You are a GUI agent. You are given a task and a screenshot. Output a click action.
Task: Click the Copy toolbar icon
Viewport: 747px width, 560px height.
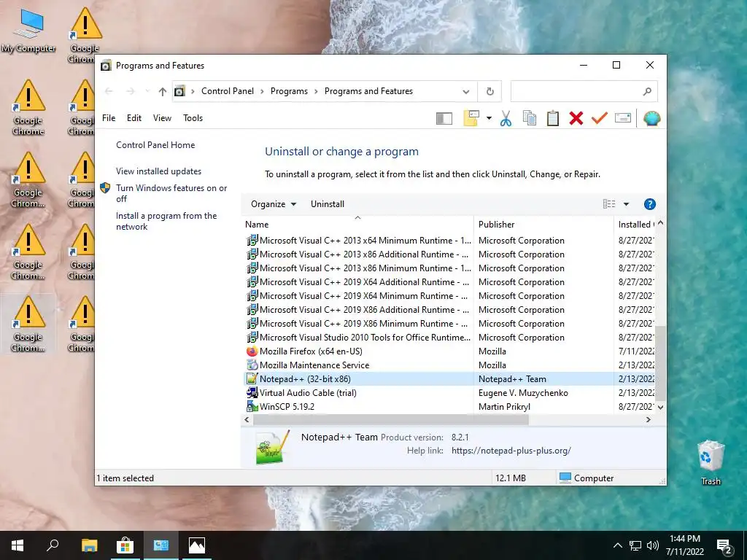pyautogui.click(x=530, y=118)
